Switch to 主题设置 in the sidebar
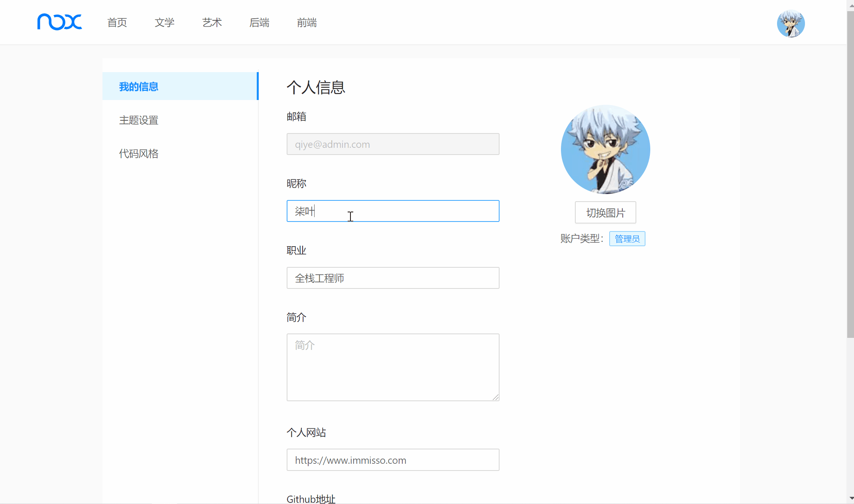 point(139,120)
